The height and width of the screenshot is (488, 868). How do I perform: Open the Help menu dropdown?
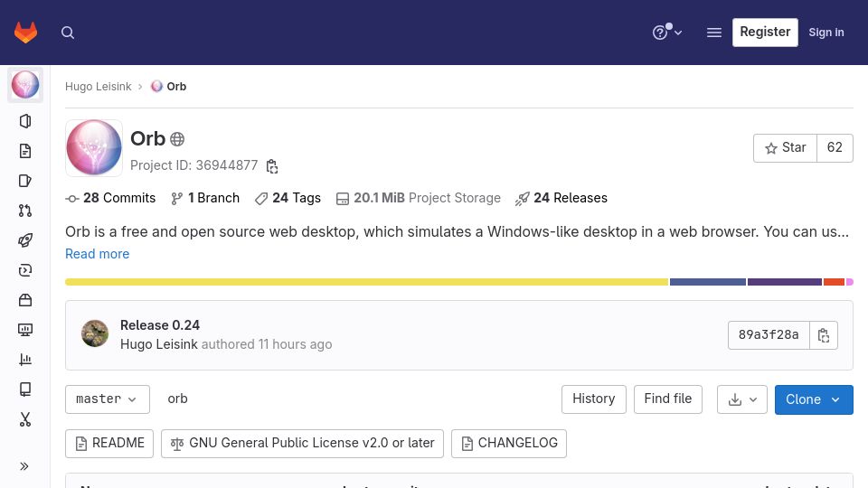667,33
